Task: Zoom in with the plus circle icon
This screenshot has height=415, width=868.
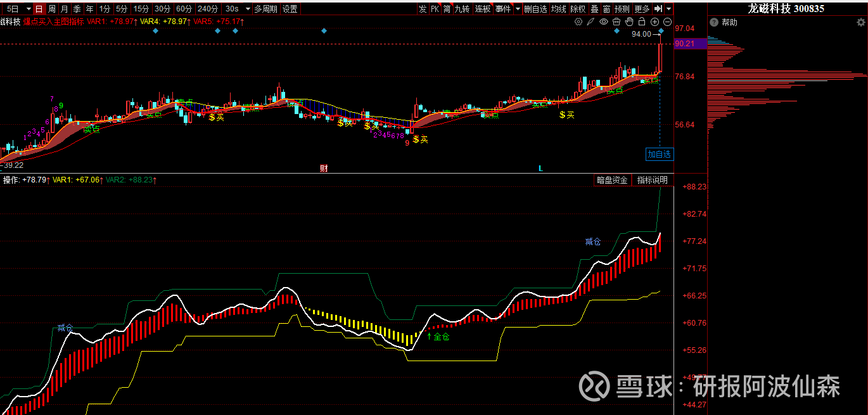Action: tap(655, 22)
